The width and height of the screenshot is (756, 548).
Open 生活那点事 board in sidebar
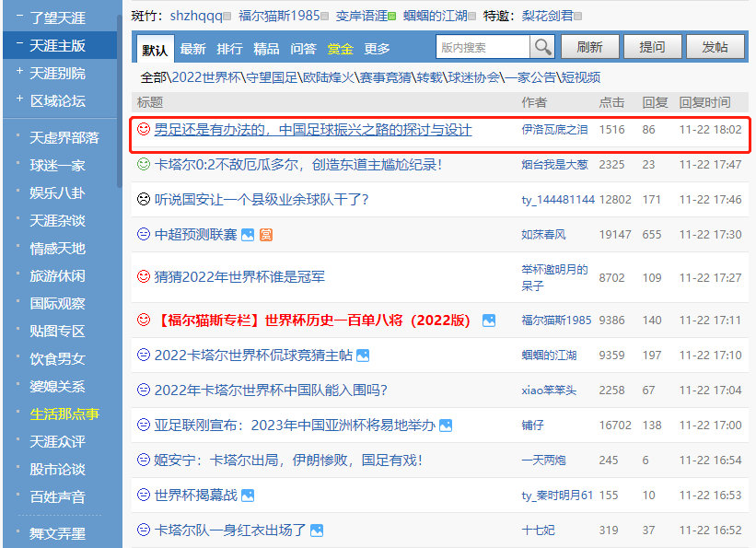click(x=64, y=414)
